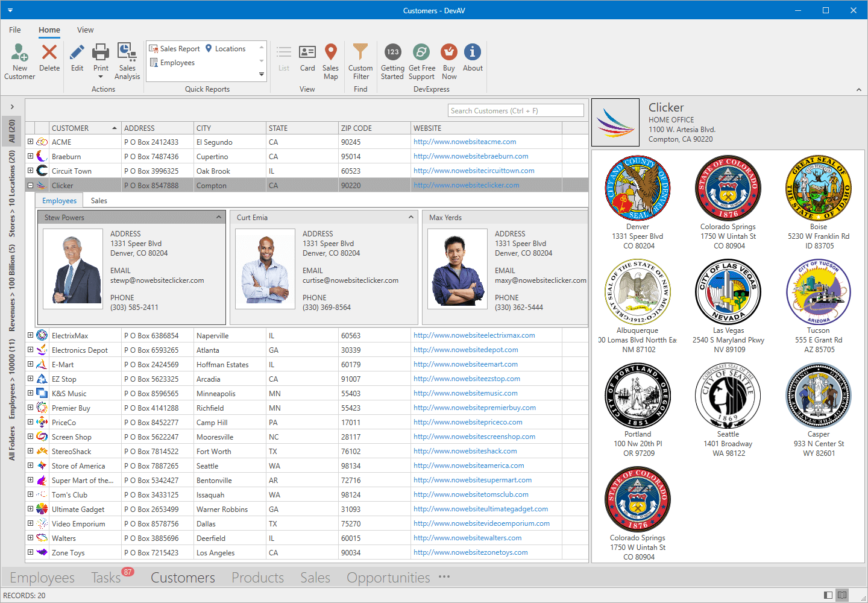Open the Sales tab for Clicker
The height and width of the screenshot is (603, 868).
coord(98,200)
